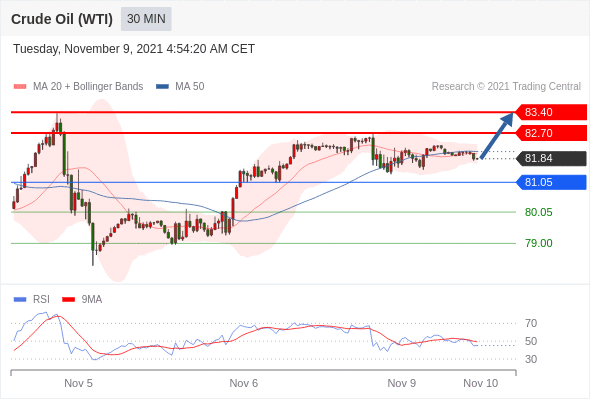Click the date and time text line
The width and height of the screenshot is (590, 400).
[134, 49]
